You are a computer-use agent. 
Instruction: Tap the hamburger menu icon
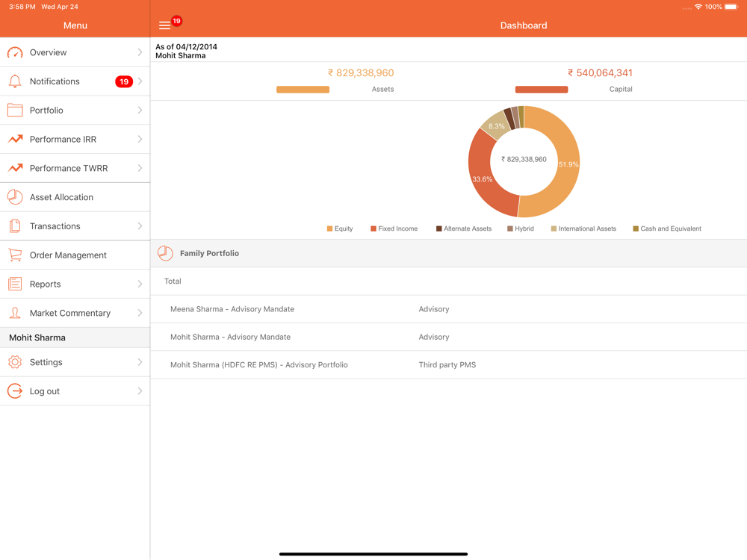point(164,25)
